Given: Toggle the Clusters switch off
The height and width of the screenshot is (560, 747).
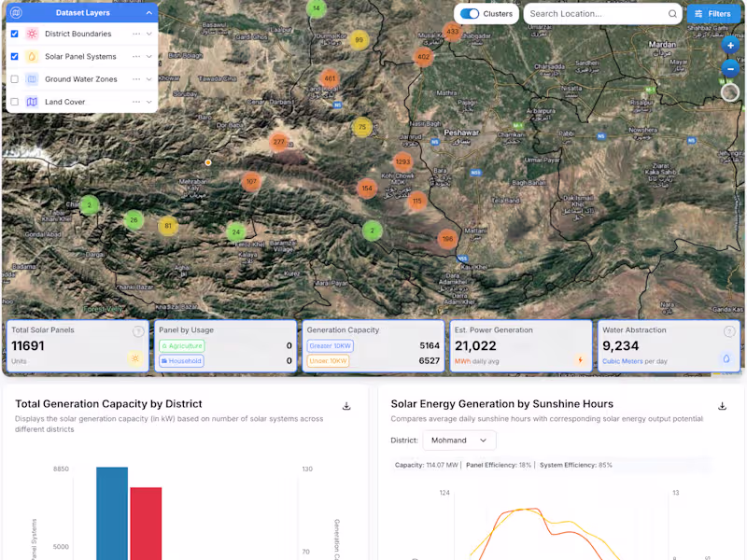Looking at the screenshot, I should (x=470, y=14).
